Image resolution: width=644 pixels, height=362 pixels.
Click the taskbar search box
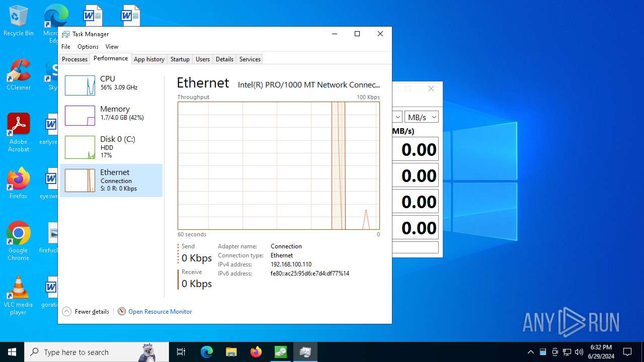97,352
